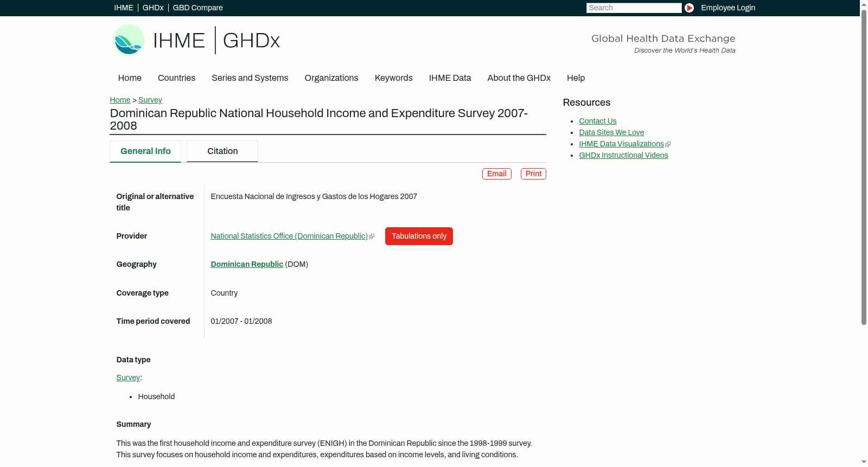Open the IHME link in top bar
This screenshot has height=467, width=868.
tap(124, 8)
